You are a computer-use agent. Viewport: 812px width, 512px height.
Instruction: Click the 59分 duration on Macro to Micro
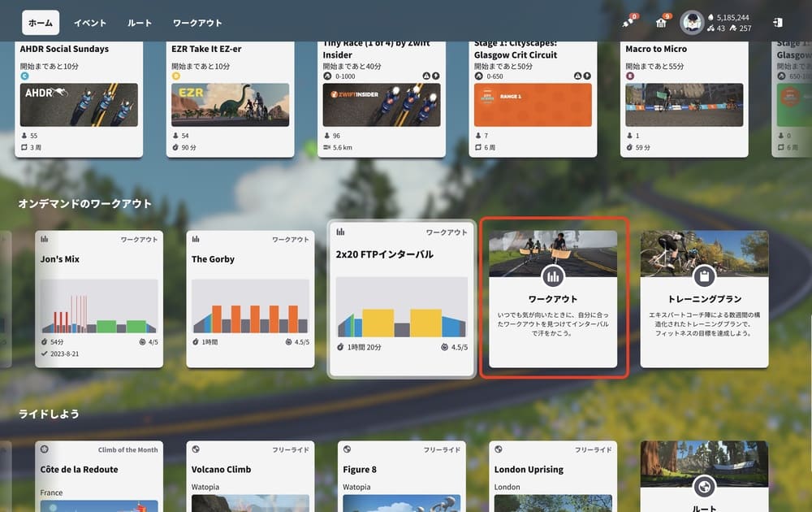pyautogui.click(x=642, y=148)
